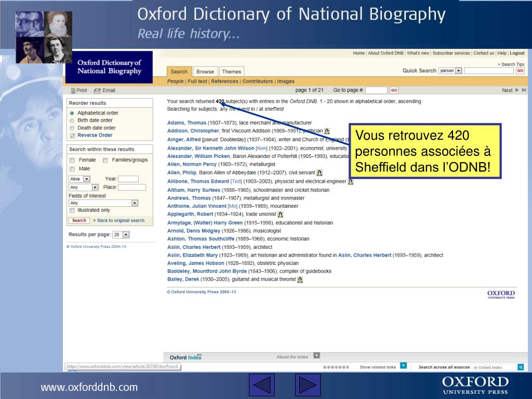This screenshot has width=532, height=399.
Task: Select Alphabetical order radio button
Action: point(72,113)
